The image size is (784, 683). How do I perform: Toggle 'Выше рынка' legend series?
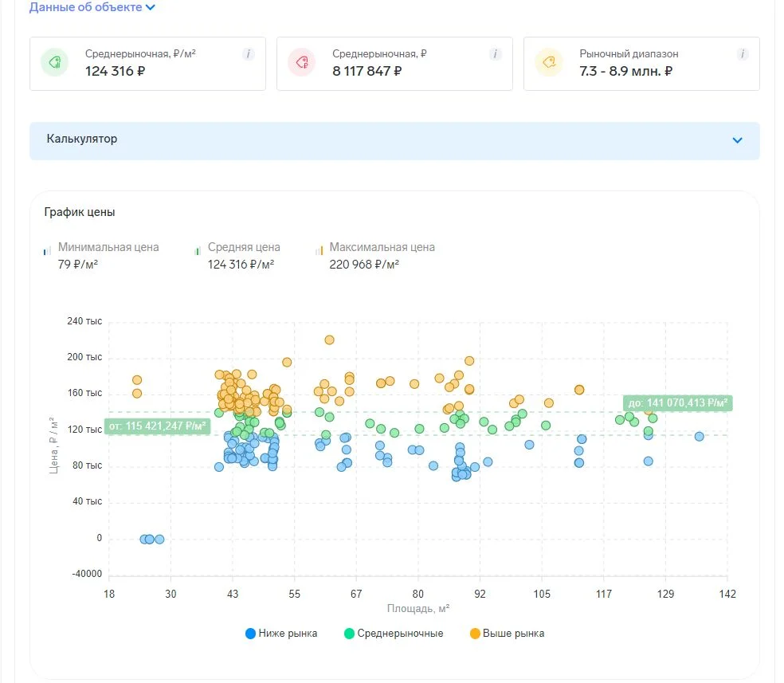(x=507, y=634)
